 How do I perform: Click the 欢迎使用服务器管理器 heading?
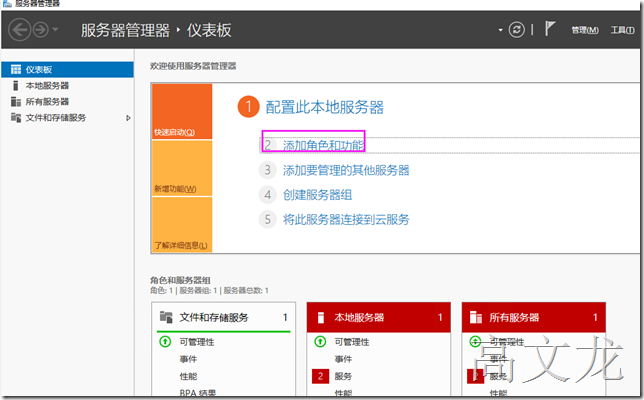193,66
